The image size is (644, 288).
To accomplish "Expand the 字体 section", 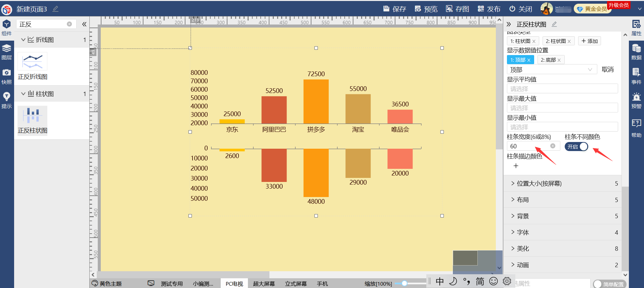I will coord(563,232).
